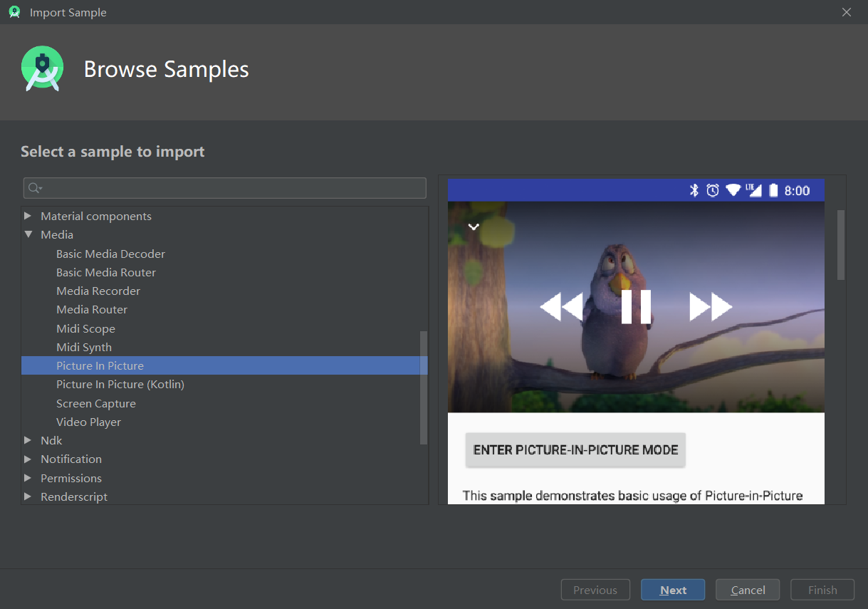Click the preview pane vertical scrollbar
Screen dimensions: 868x609
click(841, 244)
